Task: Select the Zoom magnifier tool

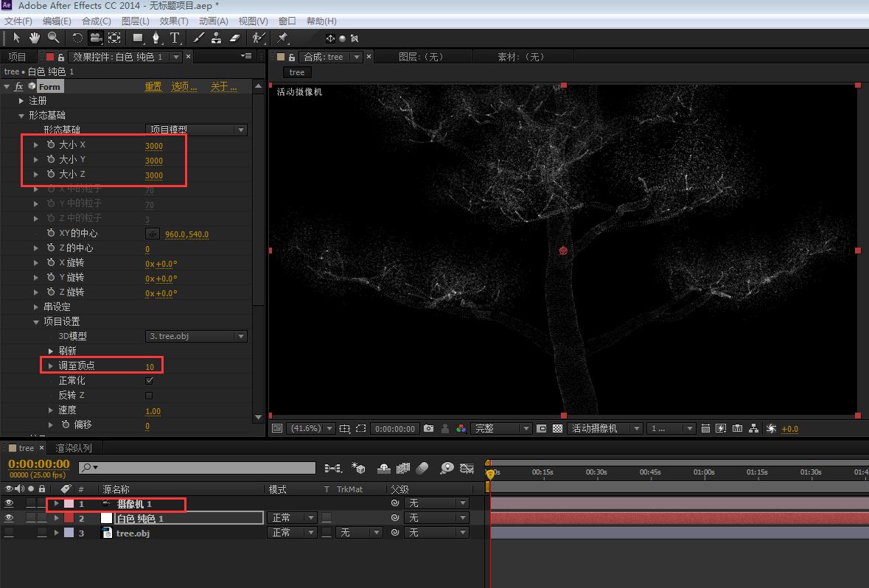Action: (54, 38)
